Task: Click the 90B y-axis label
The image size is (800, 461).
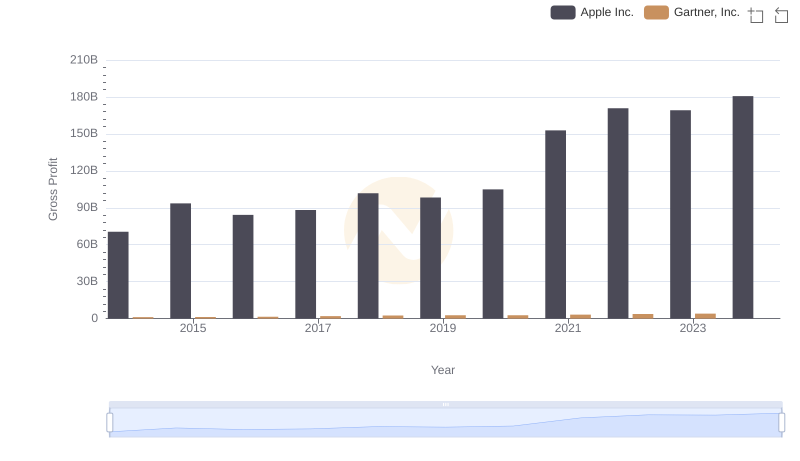Action: coord(87,208)
